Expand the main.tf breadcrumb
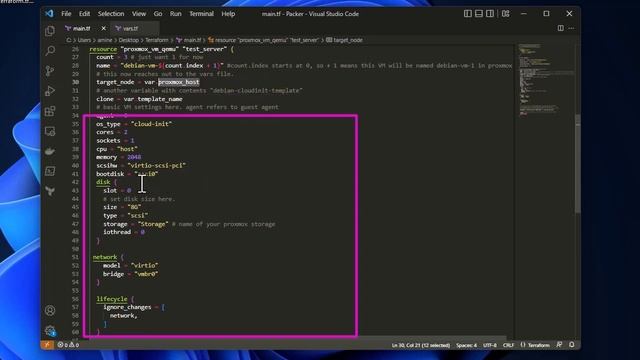 click(189, 40)
